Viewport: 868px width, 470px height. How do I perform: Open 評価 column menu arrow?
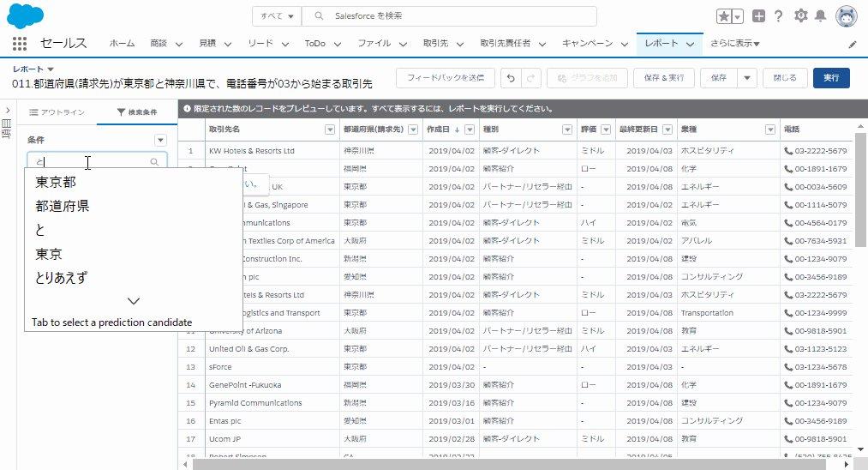pos(606,130)
